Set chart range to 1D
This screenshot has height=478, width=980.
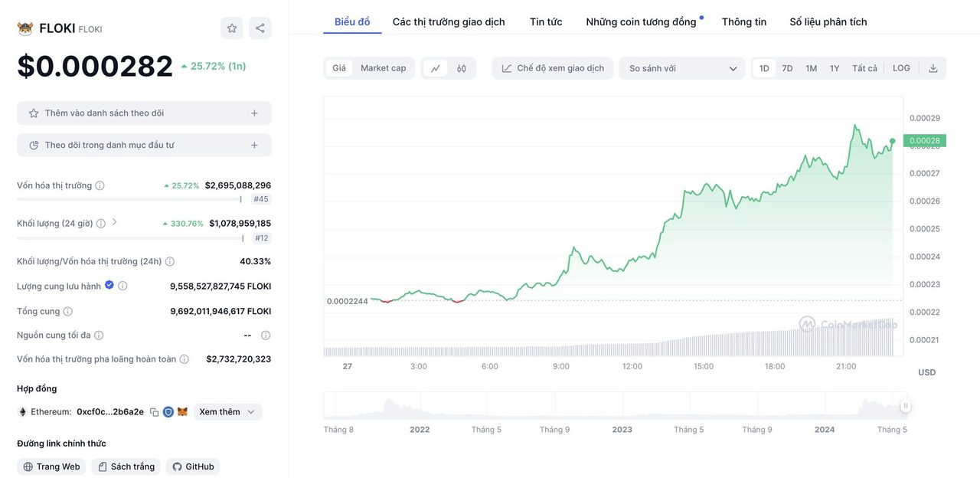pos(764,68)
